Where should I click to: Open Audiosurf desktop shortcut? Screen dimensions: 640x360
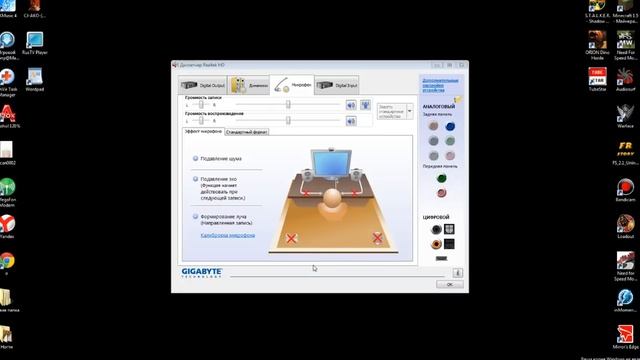[625, 80]
